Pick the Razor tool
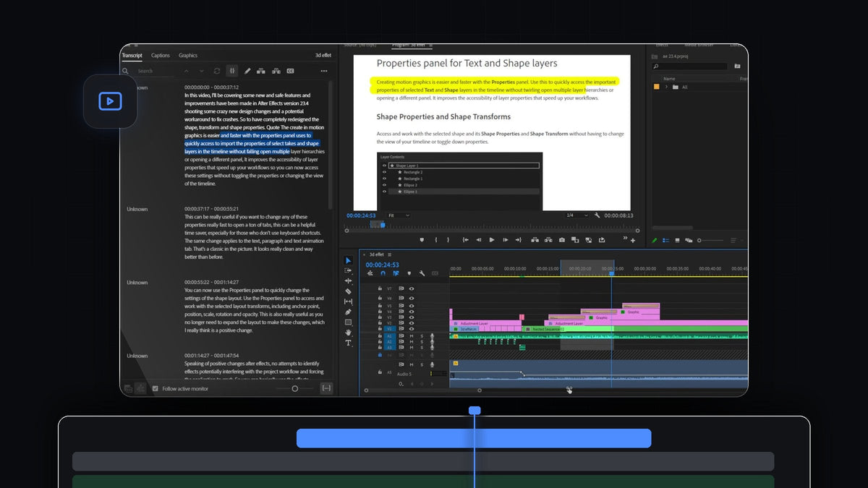Screen dimensions: 868x488 click(x=348, y=291)
